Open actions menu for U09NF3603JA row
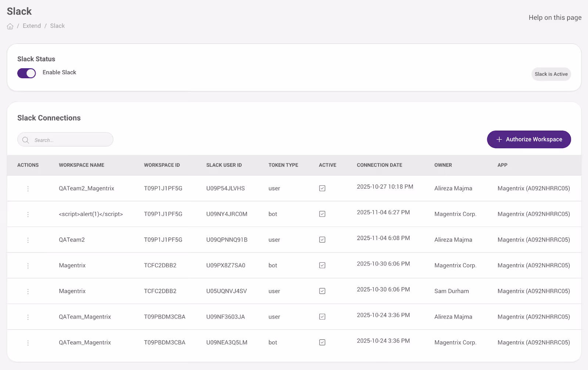 coord(28,317)
